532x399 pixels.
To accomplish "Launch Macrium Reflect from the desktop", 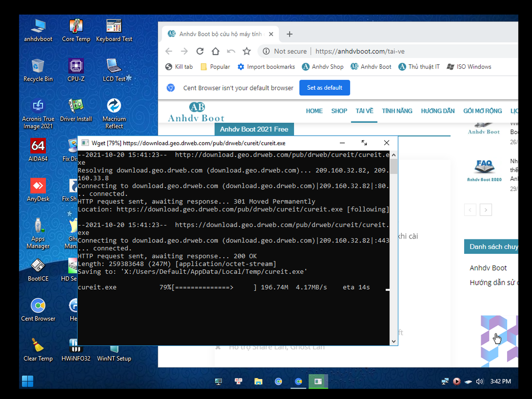I will [x=114, y=114].
